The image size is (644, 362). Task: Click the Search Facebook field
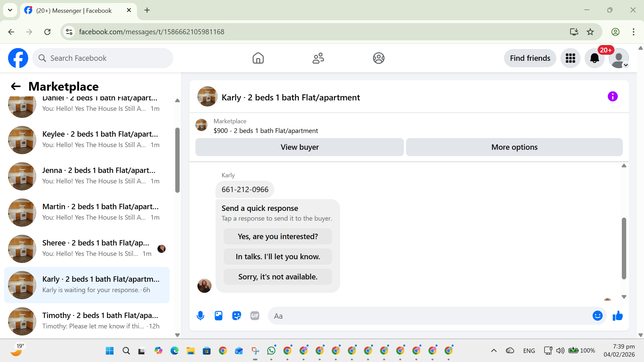coord(103,58)
